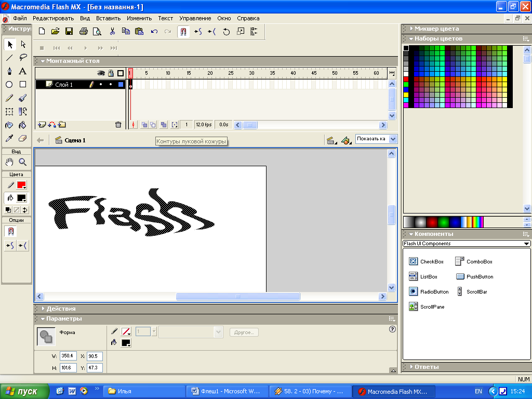Click the Zoom magnifier tool

[23, 162]
